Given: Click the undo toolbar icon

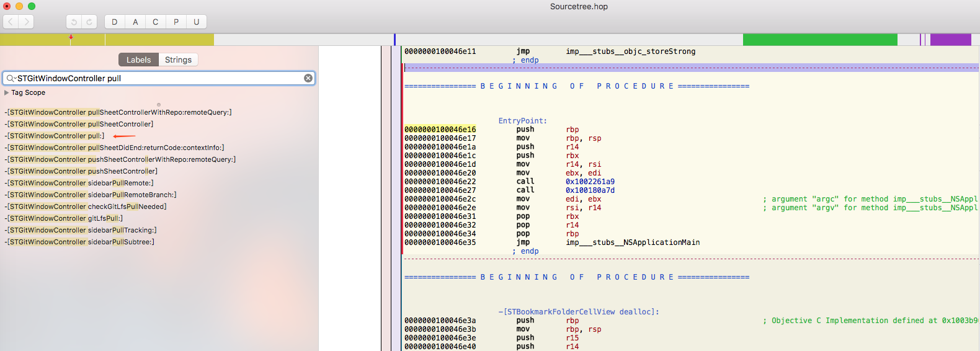Looking at the screenshot, I should (x=74, y=22).
